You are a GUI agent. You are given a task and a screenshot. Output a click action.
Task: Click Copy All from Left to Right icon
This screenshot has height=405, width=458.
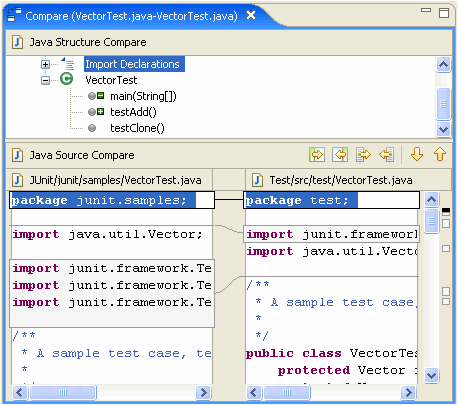pos(317,155)
